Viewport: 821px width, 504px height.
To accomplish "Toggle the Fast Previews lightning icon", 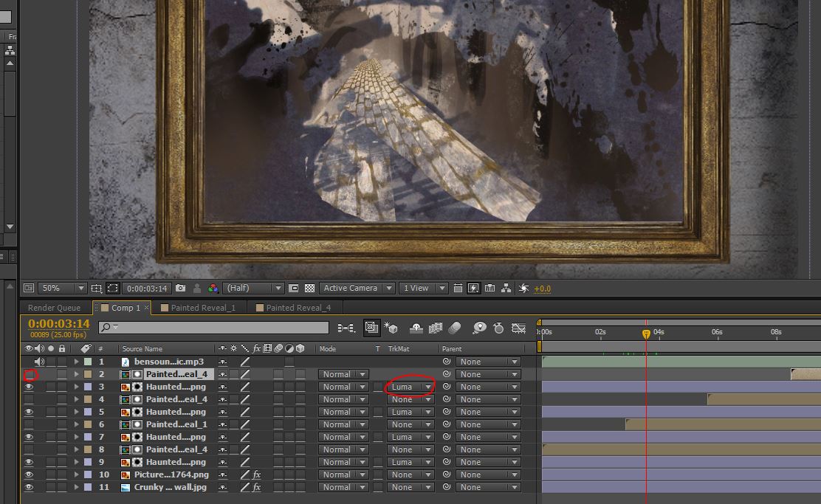I will pos(473,289).
